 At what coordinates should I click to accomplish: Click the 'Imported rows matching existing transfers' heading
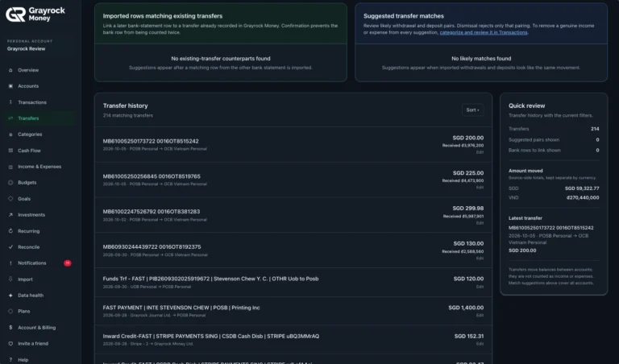[x=163, y=16]
